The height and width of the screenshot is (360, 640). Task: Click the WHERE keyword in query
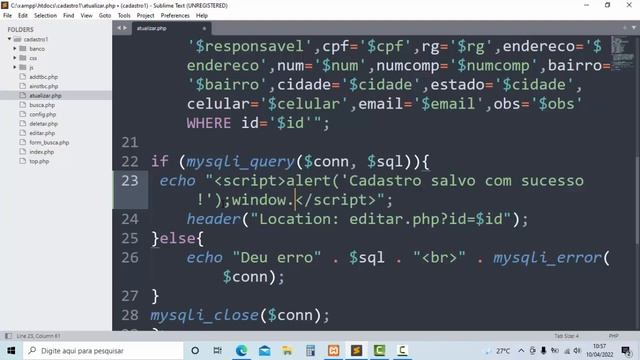[209, 123]
